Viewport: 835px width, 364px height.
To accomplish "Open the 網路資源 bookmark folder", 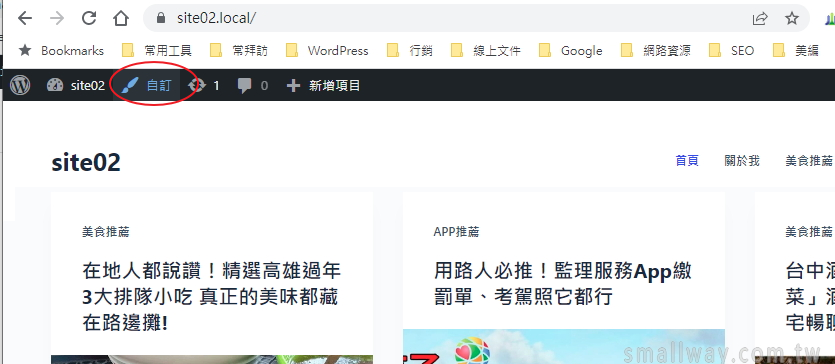I will coord(656,51).
